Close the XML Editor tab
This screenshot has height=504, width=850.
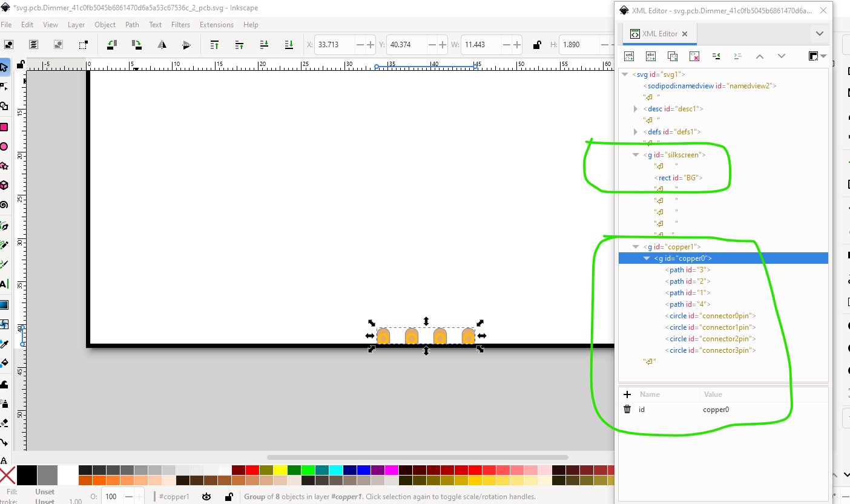[x=685, y=34]
